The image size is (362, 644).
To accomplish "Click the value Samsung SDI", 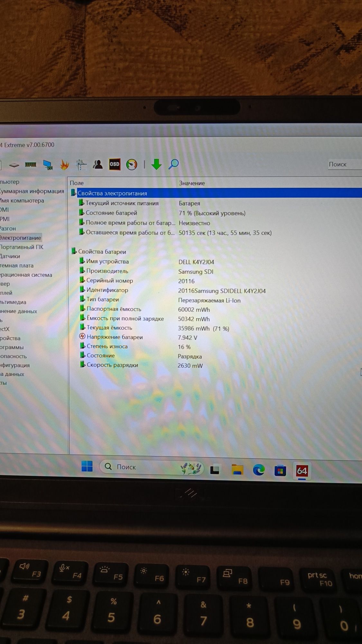I will (196, 271).
